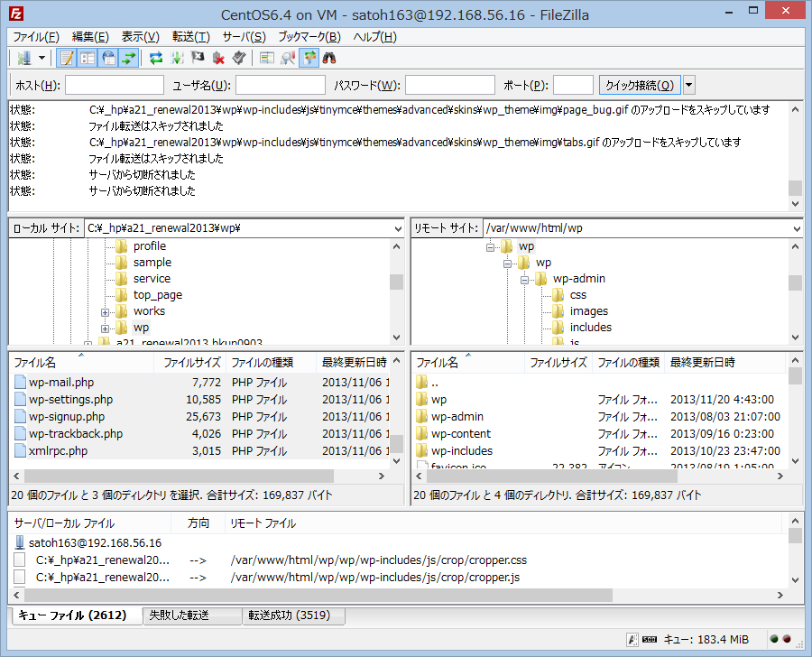Viewport: 812px width, 657px height.
Task: Switch to キュー ファイル (2612) tab
Action: pos(76,615)
